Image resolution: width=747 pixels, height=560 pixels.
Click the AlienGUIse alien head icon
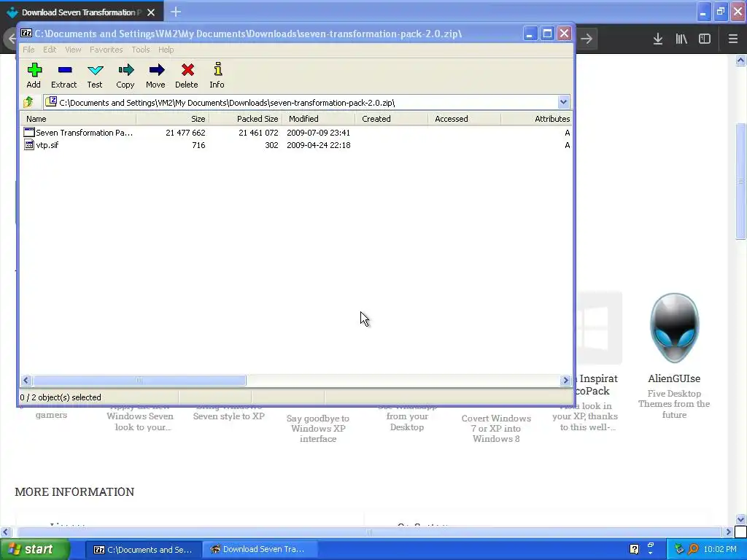[x=674, y=327]
